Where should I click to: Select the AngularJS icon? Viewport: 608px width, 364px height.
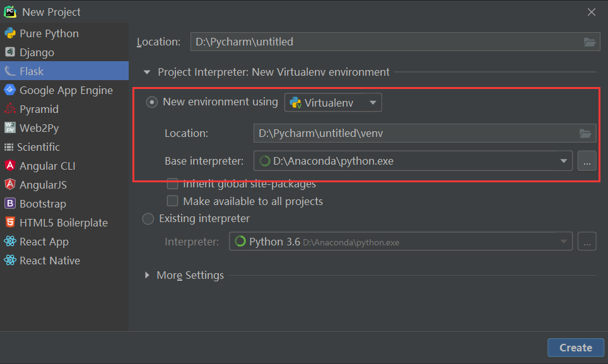click(10, 184)
